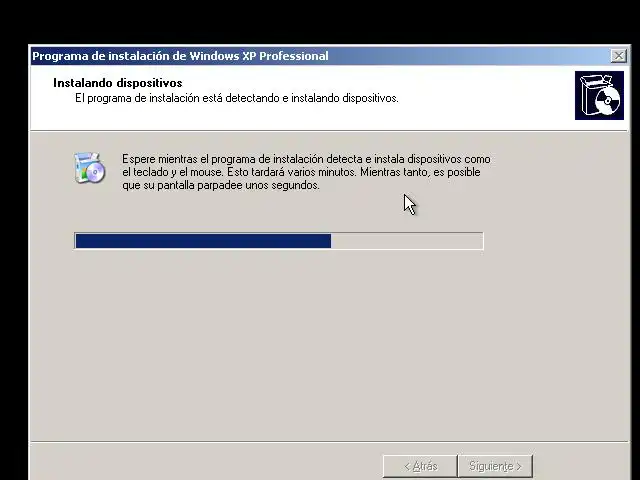640x480 pixels.
Task: Click the 'Programa de instalación de Windows XP Professional' title
Action: (180, 56)
